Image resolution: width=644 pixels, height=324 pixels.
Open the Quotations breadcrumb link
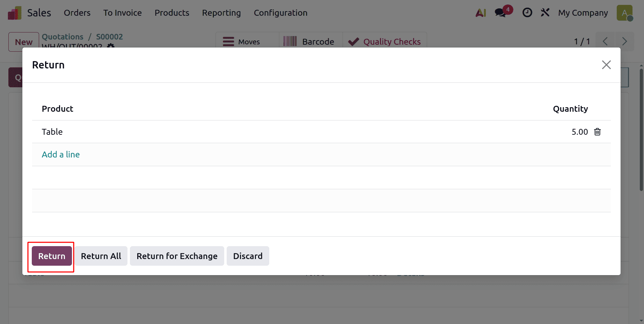tap(63, 37)
